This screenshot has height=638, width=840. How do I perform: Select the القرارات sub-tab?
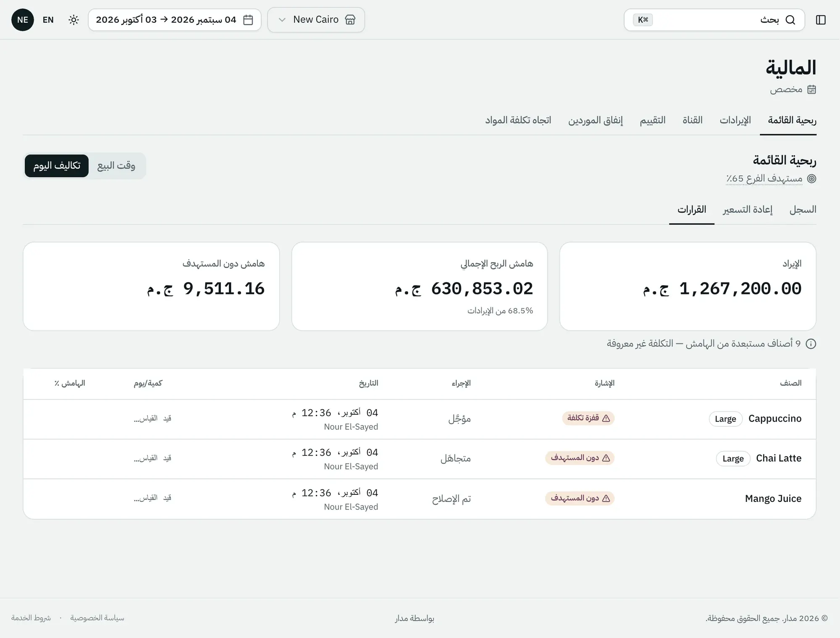tap(692, 210)
